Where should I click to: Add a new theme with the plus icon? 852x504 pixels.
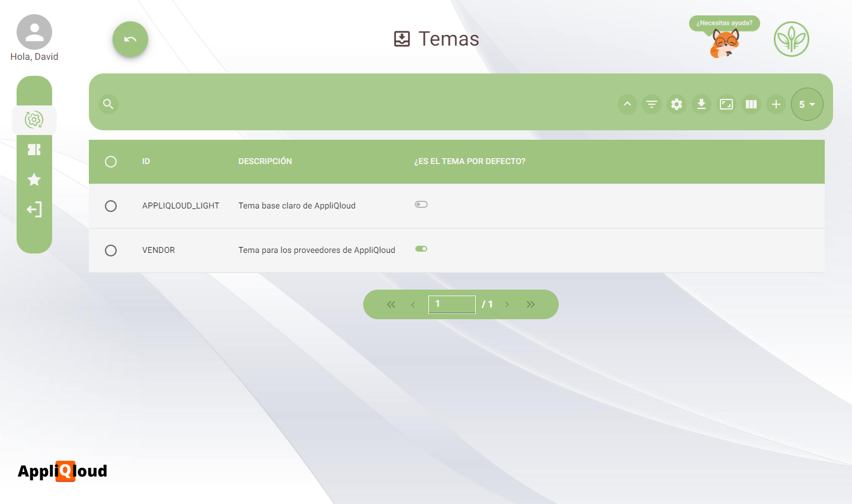point(776,104)
